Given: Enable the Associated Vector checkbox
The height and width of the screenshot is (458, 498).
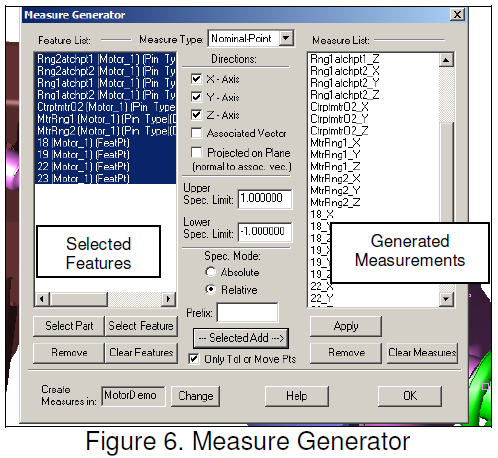Looking at the screenshot, I should 196,133.
